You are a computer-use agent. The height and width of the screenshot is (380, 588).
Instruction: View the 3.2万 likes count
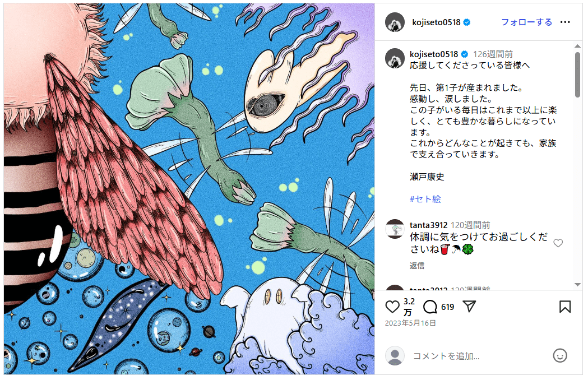pos(409,307)
